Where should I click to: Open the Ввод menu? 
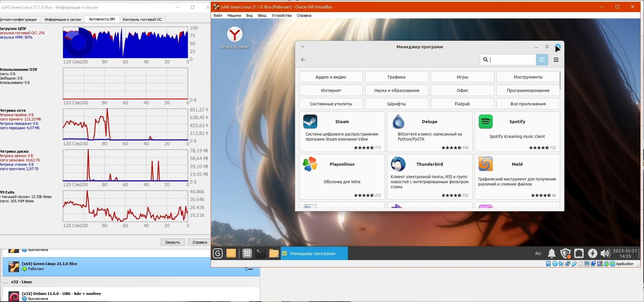point(262,15)
